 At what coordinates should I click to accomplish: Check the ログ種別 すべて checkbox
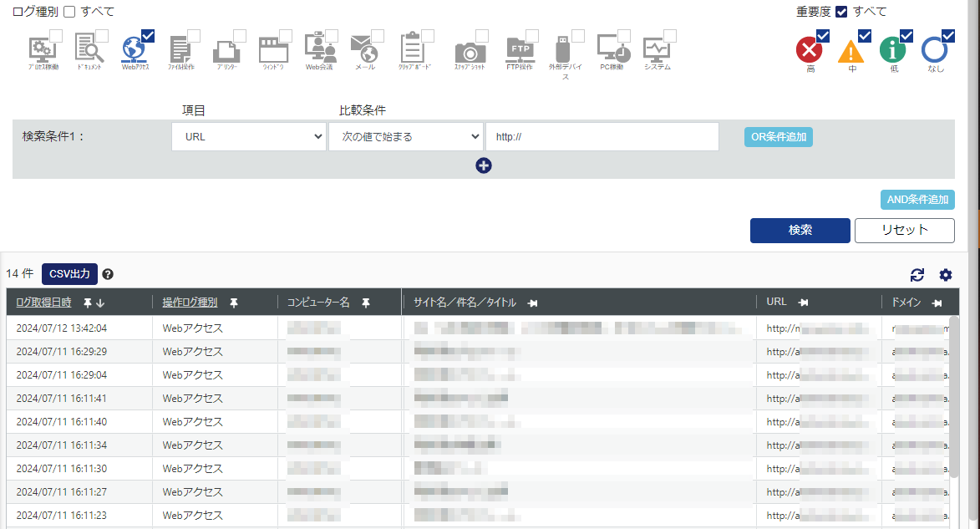tap(69, 12)
